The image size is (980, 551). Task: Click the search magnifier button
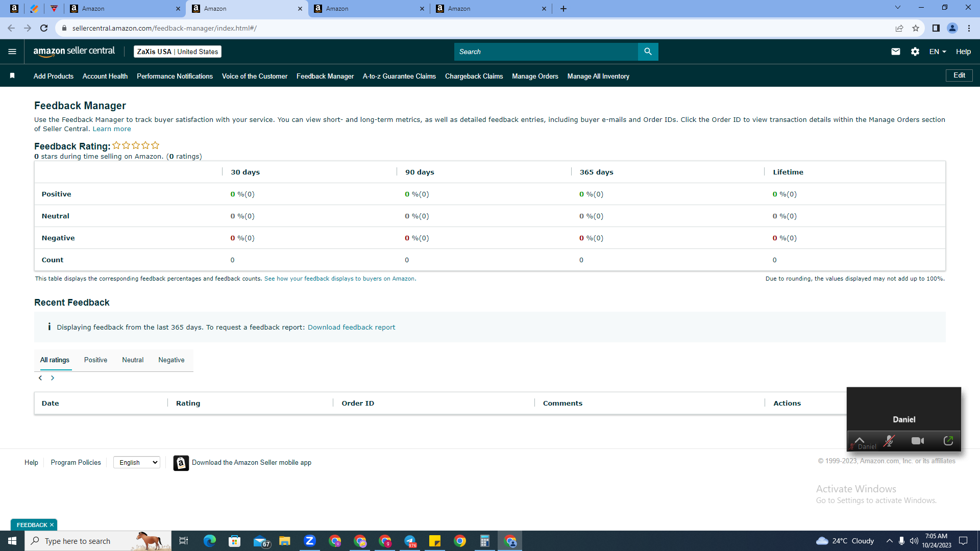pyautogui.click(x=648, y=52)
